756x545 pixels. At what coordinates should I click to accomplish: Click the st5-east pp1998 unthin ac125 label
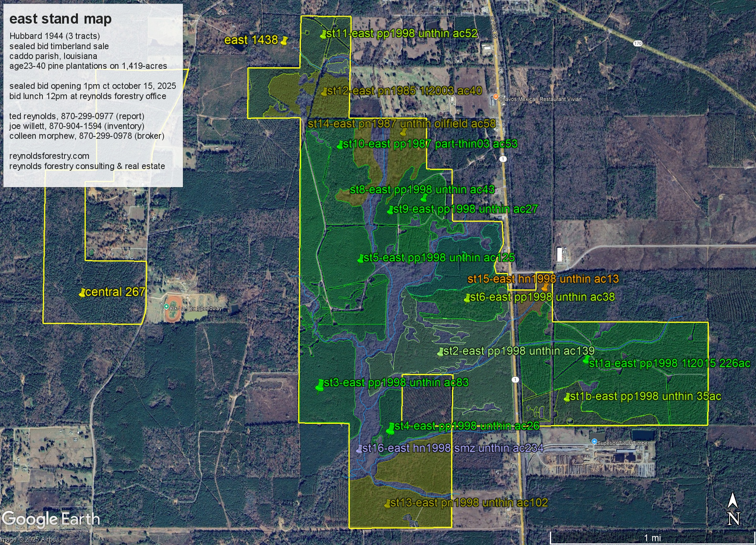point(439,258)
